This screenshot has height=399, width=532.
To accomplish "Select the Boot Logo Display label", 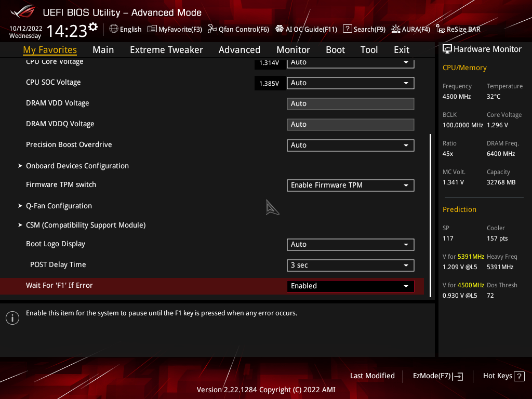I will coord(56,244).
